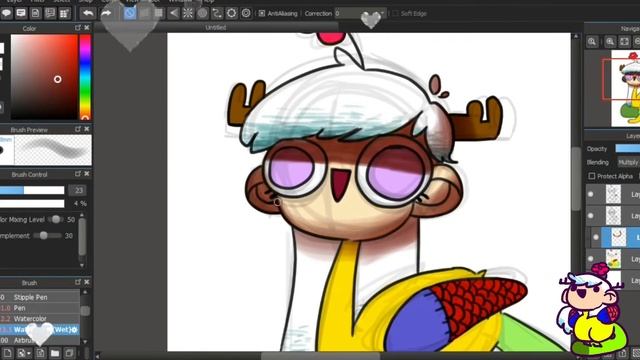Undock the Brush panel float icon
Viewport: 640px width, 360px height.
[x=78, y=282]
